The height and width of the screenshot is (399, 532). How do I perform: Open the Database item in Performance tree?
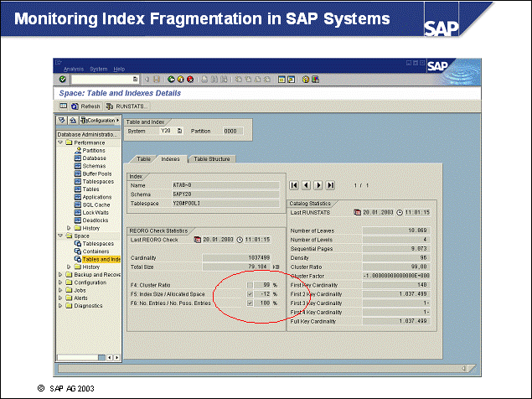click(94, 158)
